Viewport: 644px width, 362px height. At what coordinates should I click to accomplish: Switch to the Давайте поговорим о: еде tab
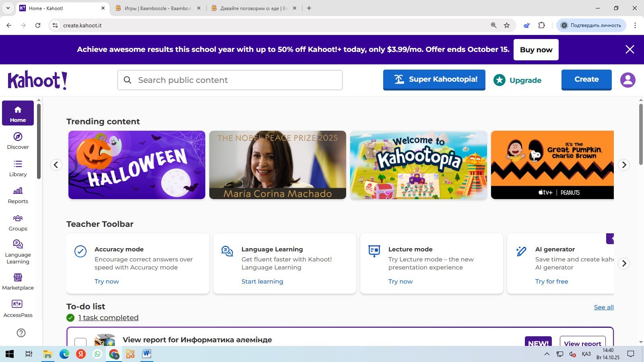pos(254,8)
